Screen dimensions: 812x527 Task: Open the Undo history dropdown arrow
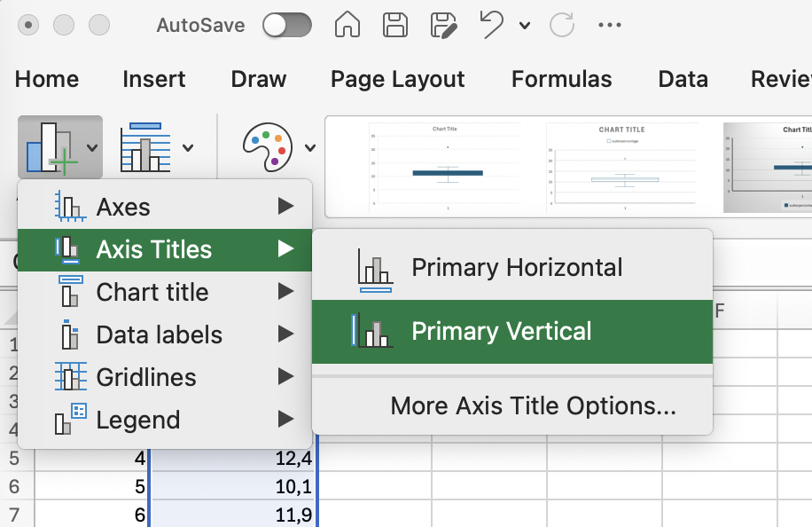click(525, 26)
